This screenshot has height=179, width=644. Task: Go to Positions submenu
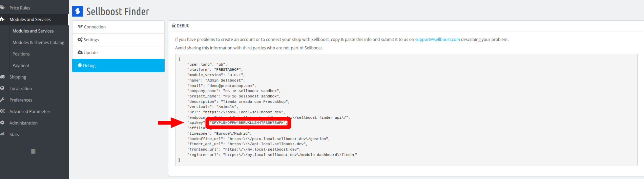pyautogui.click(x=21, y=54)
